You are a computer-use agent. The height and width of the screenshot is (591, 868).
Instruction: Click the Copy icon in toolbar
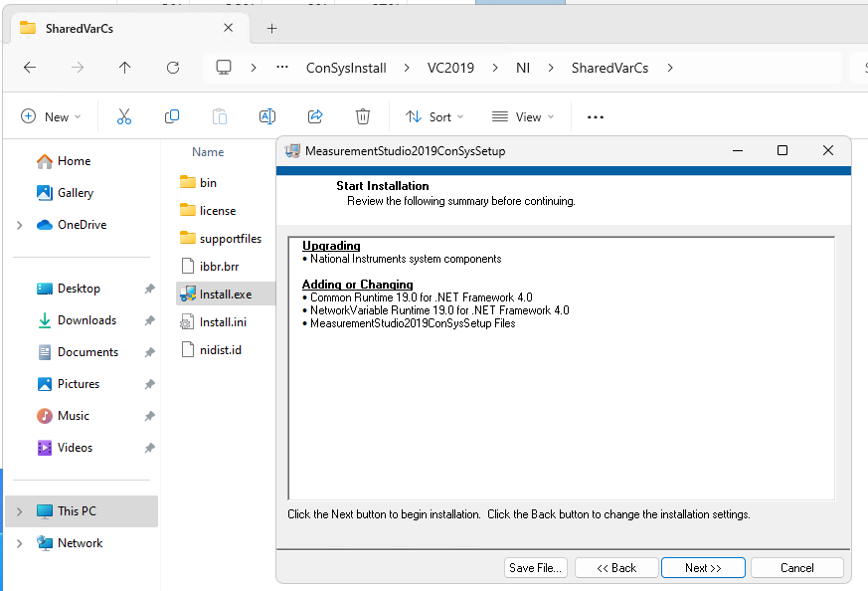click(x=172, y=116)
